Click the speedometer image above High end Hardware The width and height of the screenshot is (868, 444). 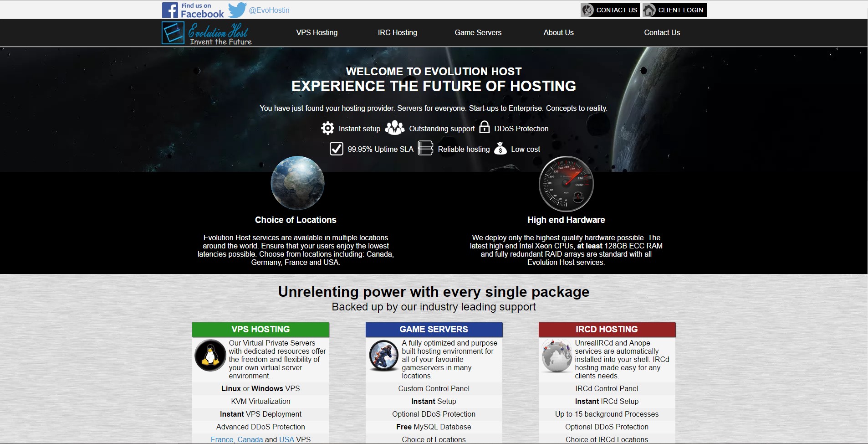566,184
